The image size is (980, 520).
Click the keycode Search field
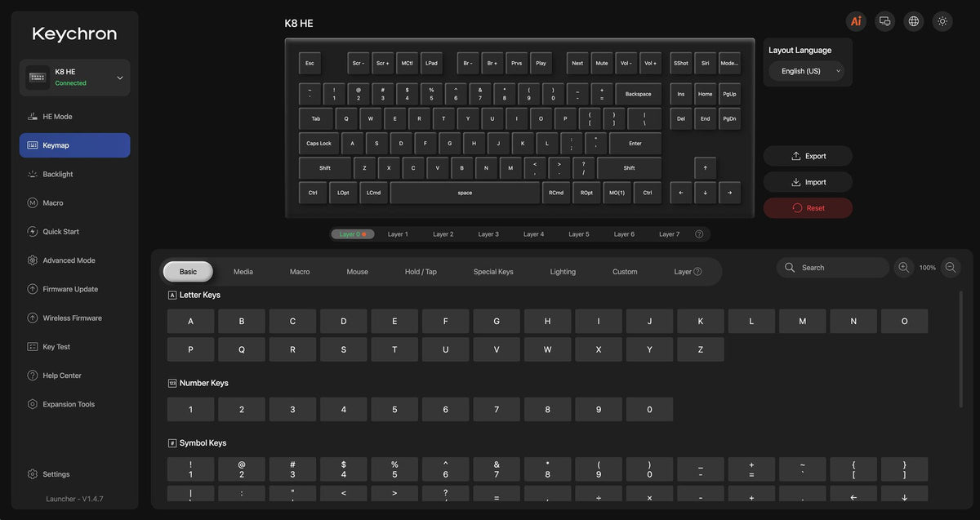click(x=832, y=267)
